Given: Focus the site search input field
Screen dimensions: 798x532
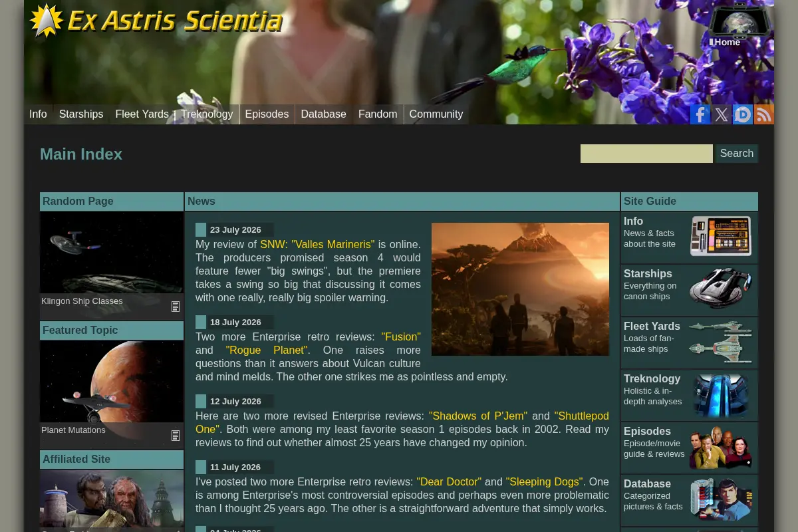Looking at the screenshot, I should pyautogui.click(x=646, y=154).
